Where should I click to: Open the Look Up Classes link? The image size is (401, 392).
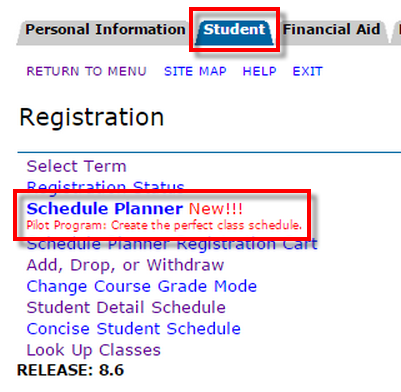coord(94,350)
